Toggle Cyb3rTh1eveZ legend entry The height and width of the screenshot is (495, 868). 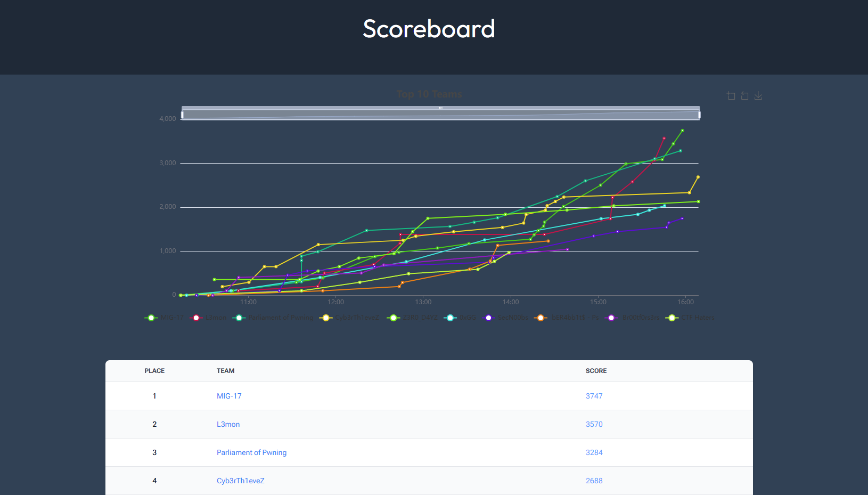tap(349, 318)
